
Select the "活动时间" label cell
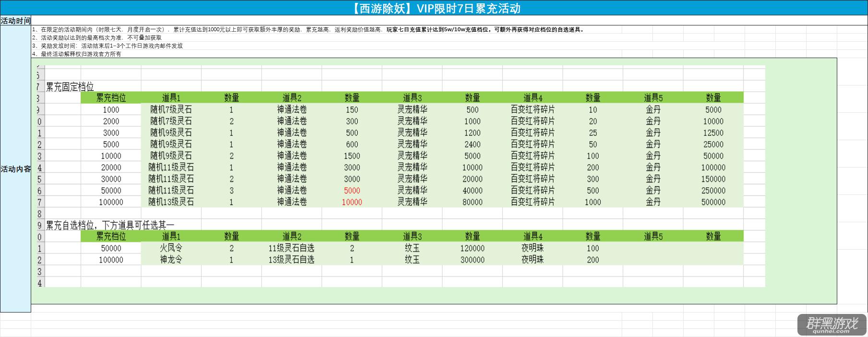coord(15,21)
